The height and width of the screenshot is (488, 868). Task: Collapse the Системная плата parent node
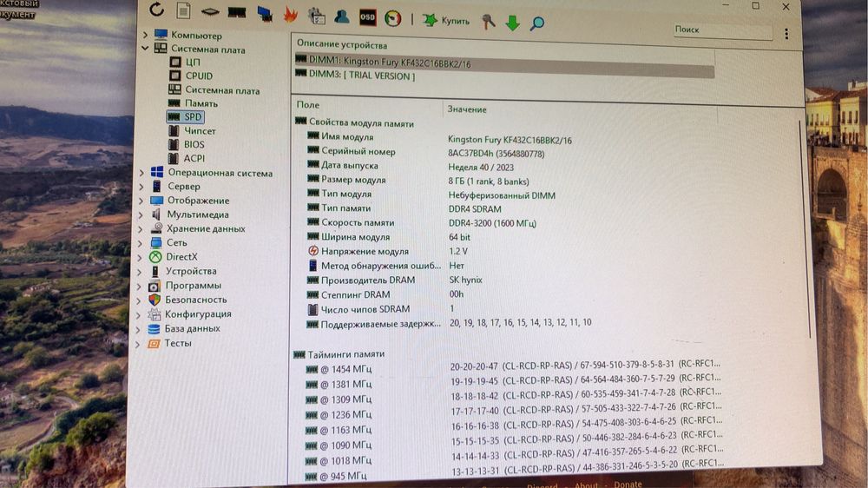[145, 49]
